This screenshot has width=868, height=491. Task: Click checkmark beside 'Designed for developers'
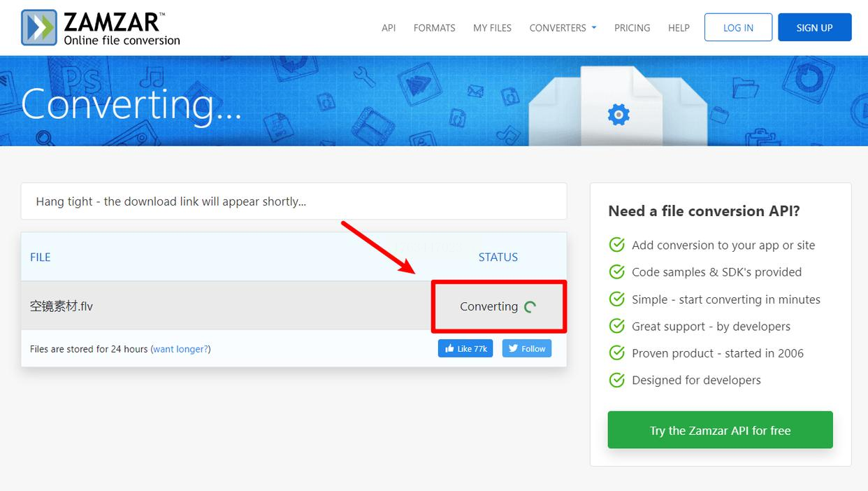click(616, 380)
